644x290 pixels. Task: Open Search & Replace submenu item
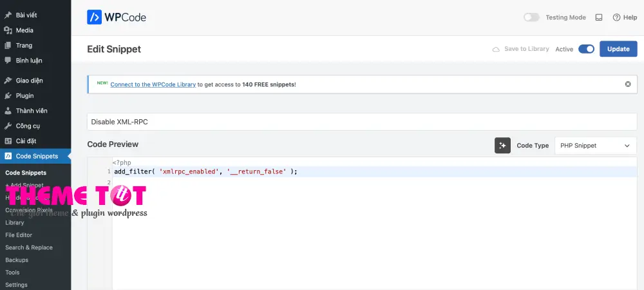click(29, 247)
